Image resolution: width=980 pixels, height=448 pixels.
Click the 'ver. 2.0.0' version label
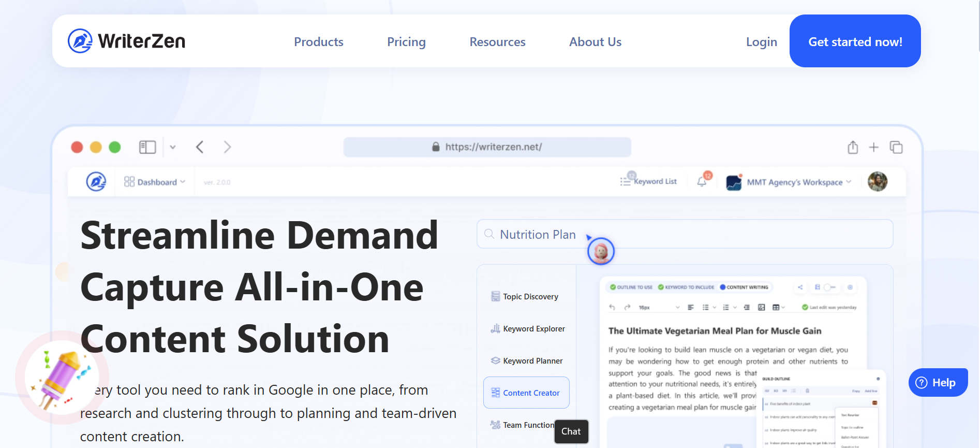coord(217,182)
